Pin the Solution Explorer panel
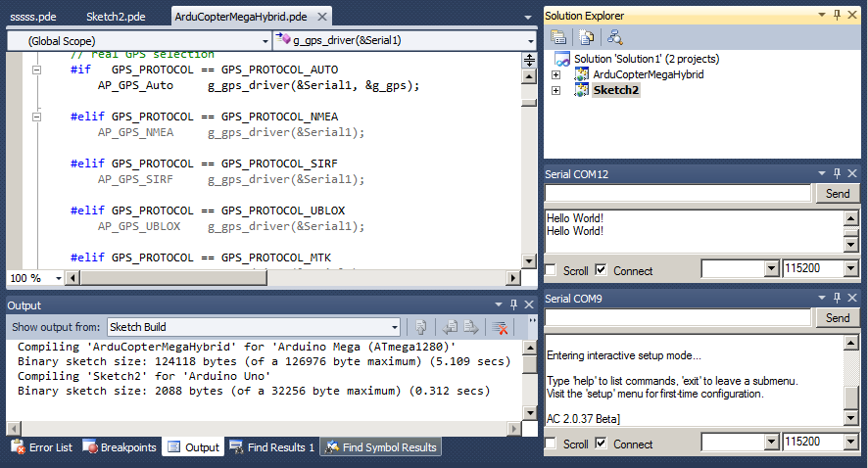This screenshot has height=468, width=868. (x=837, y=15)
